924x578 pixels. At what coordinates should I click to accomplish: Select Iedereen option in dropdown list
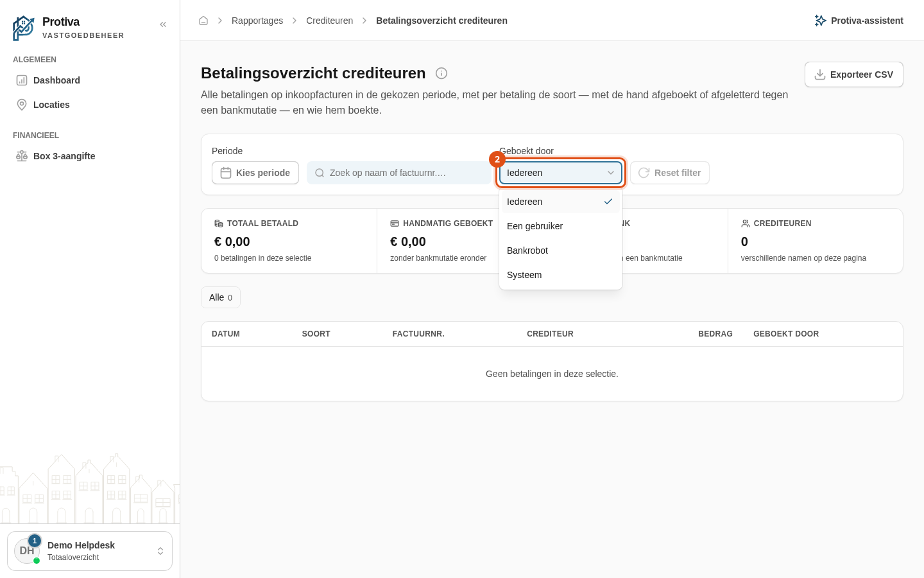561,202
